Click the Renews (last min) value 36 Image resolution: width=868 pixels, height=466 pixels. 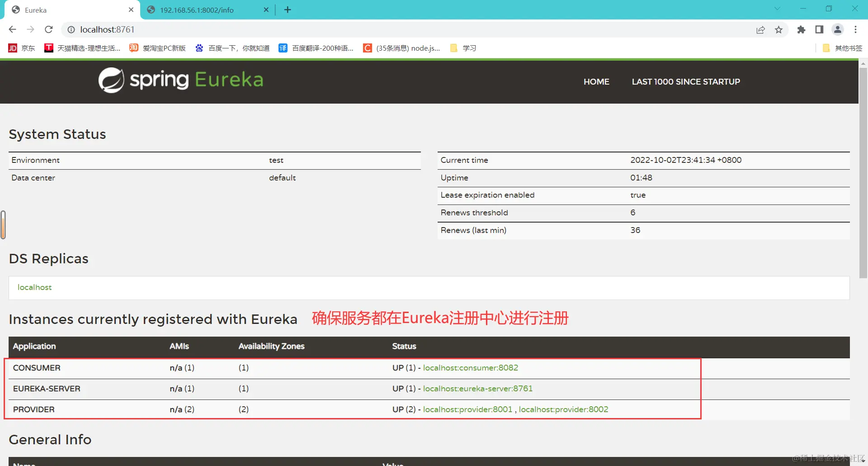(x=635, y=230)
